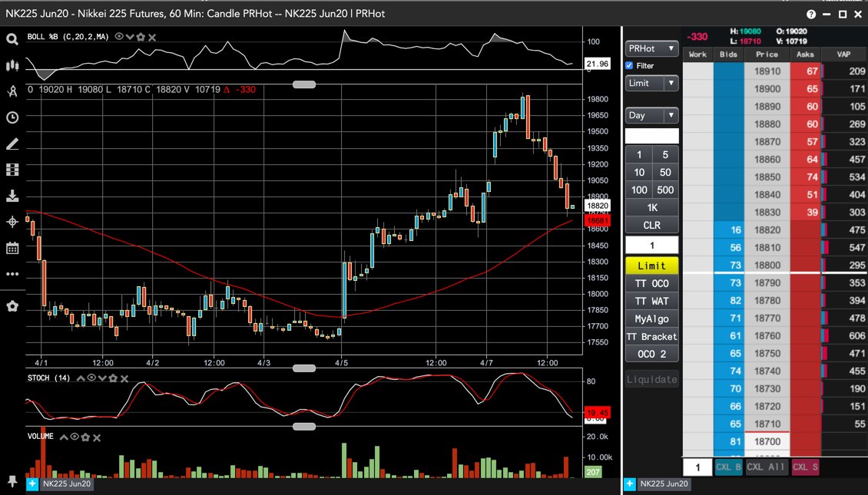The width and height of the screenshot is (868, 495).
Task: Toggle visibility of VOLUME indicator
Action: coord(75,437)
